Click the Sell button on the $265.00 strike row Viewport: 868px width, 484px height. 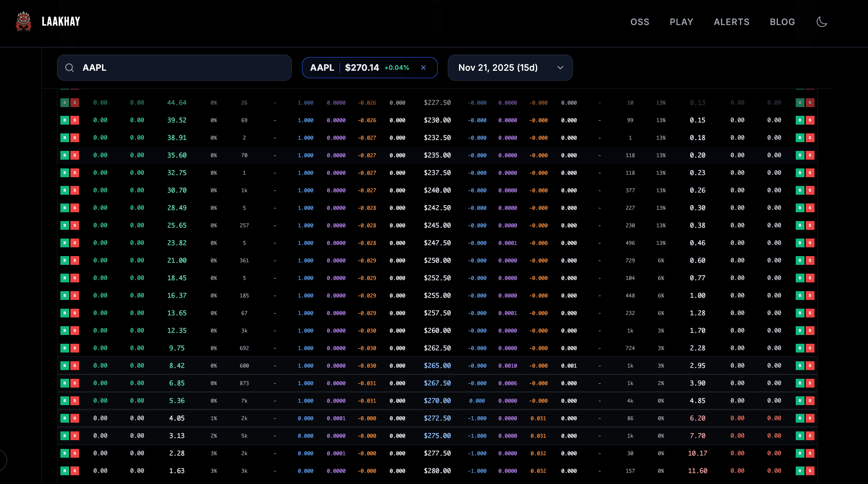tap(74, 365)
